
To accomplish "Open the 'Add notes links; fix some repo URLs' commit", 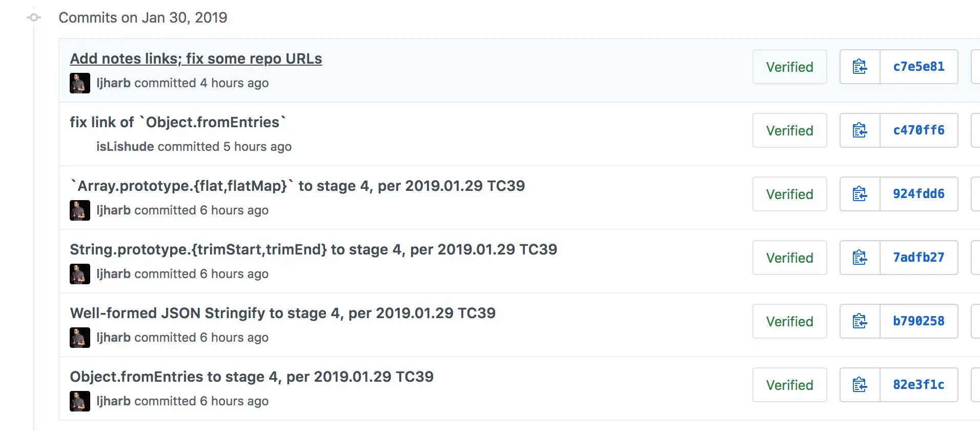I will pyautogui.click(x=196, y=58).
